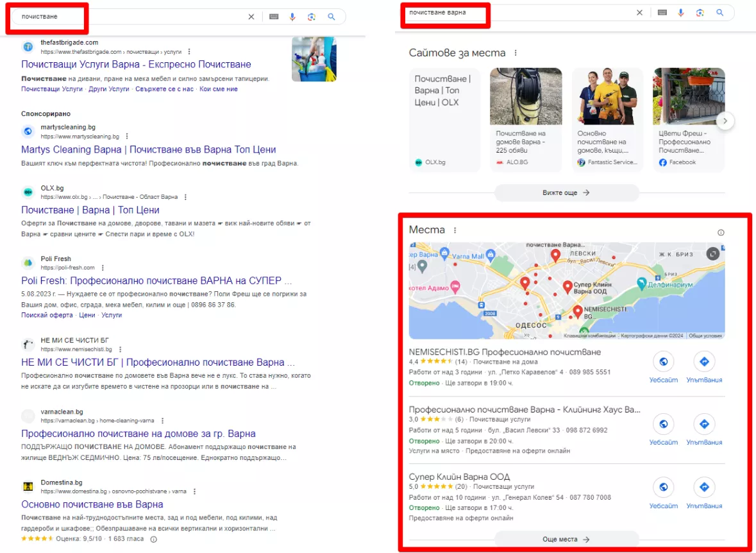Click the Varna Mall marker on the map
The width and height of the screenshot is (756, 553).
tap(491, 254)
